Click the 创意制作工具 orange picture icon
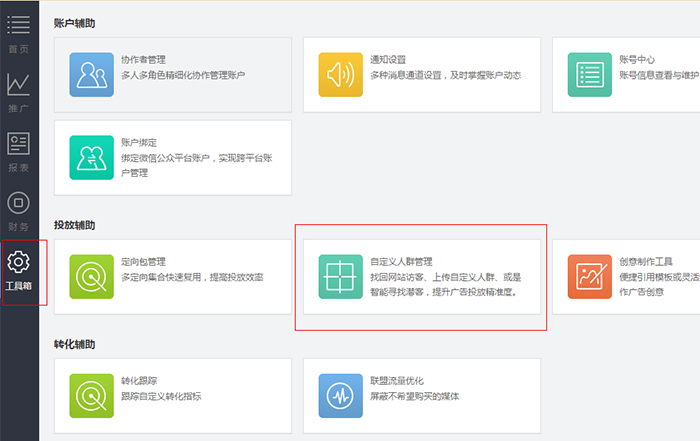Screen dimensions: 700x441 (590, 277)
